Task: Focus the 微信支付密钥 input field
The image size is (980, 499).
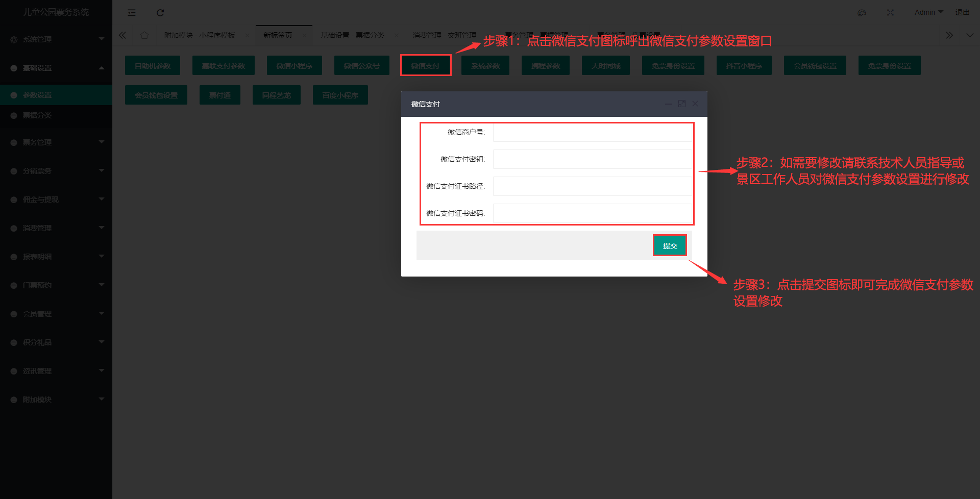Action: coord(593,159)
